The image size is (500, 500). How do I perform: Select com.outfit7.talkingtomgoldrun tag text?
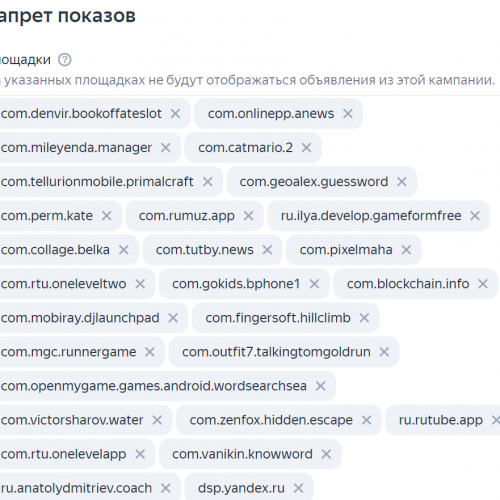276,352
